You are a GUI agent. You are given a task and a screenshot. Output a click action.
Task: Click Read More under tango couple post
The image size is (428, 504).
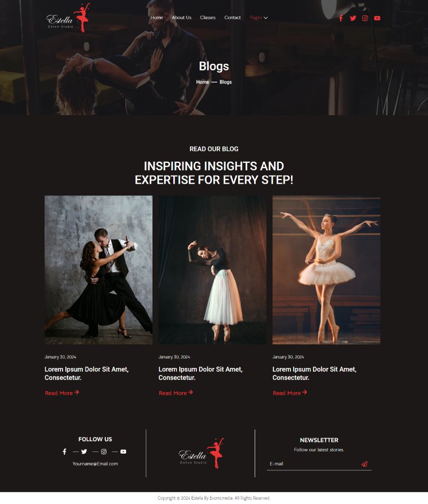pyautogui.click(x=62, y=393)
